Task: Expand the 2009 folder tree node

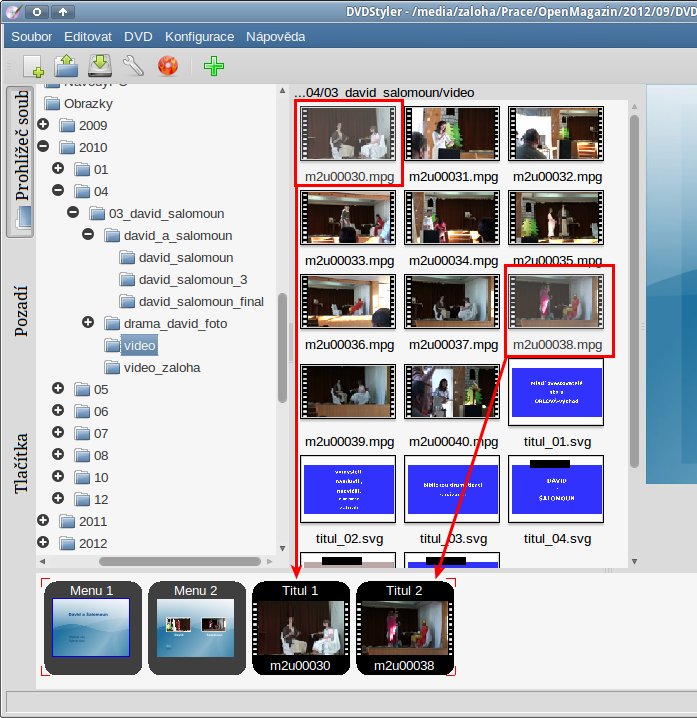Action: tap(43, 125)
